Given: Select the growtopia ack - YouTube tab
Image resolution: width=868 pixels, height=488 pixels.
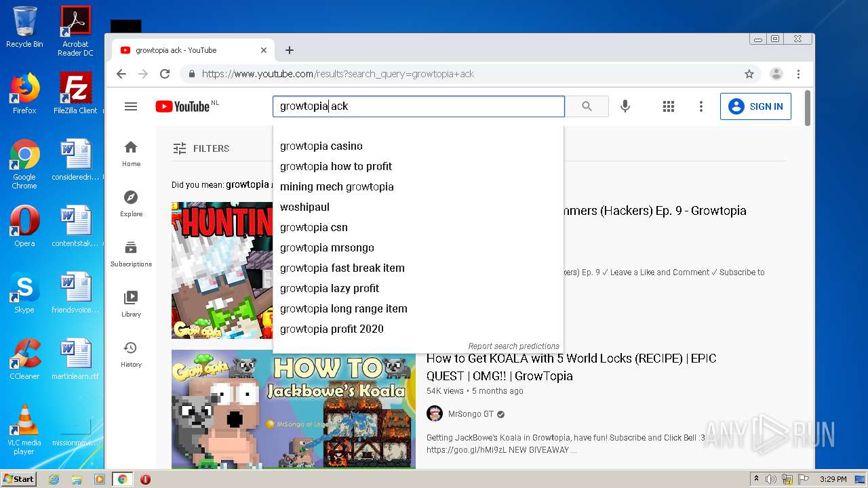Looking at the screenshot, I should pyautogui.click(x=193, y=50).
